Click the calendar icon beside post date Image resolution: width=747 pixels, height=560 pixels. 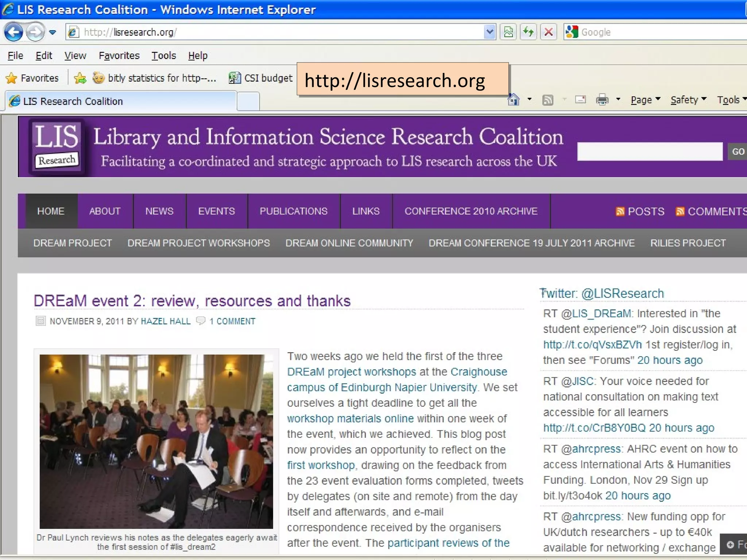click(x=40, y=321)
